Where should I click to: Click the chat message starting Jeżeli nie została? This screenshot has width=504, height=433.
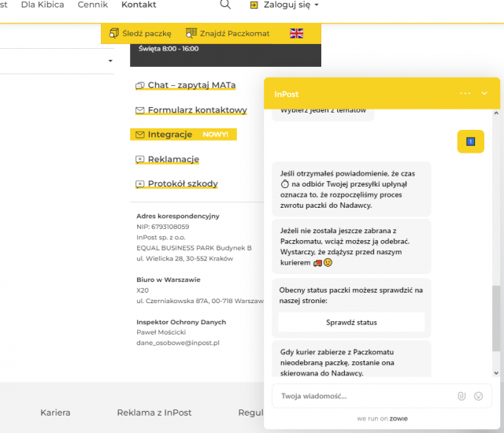coord(351,246)
